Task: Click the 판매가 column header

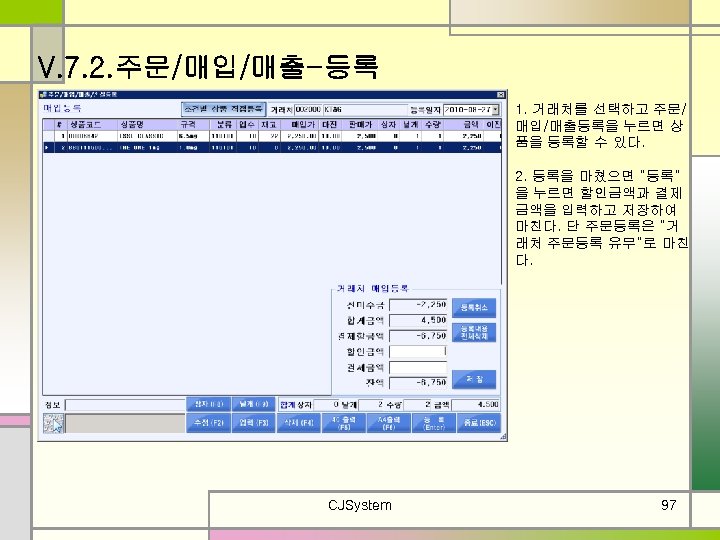Action: point(360,124)
